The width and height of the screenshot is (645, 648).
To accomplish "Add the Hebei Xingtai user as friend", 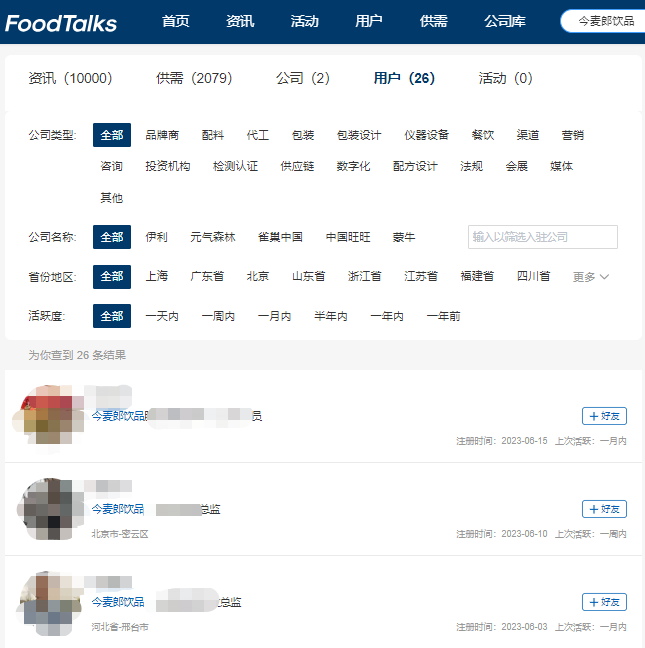I will tap(604, 602).
